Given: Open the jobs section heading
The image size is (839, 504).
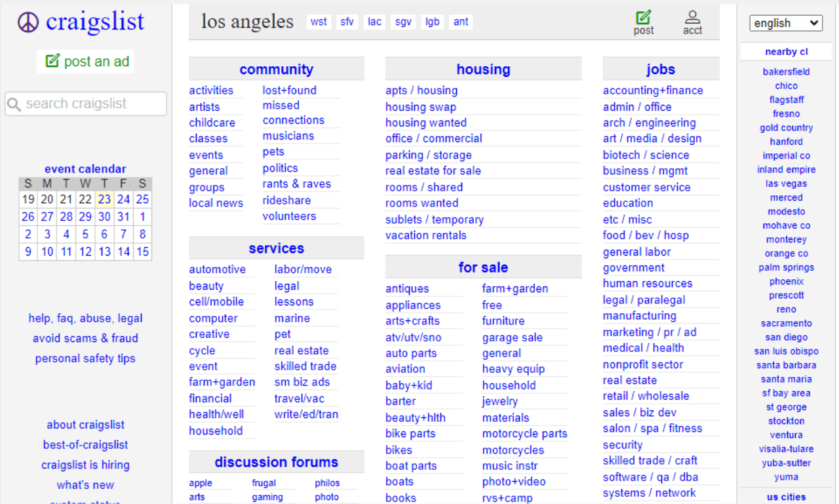Looking at the screenshot, I should coord(660,69).
